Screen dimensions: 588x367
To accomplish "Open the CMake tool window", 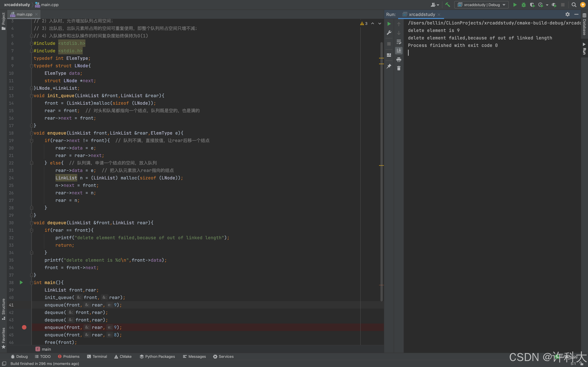I will (x=123, y=356).
